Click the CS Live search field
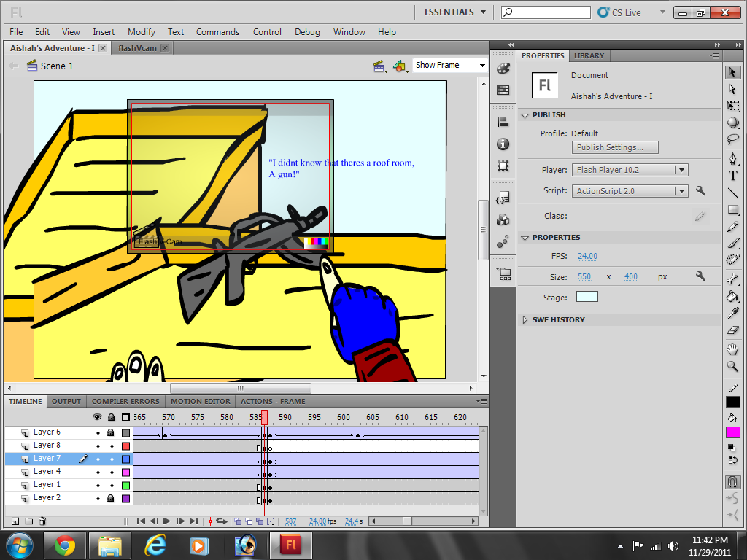Viewport: 747px width, 560px height. [546, 12]
